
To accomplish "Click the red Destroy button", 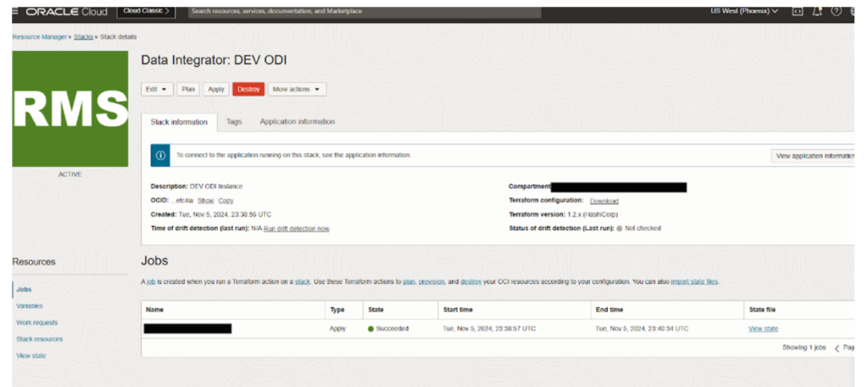I will tap(248, 89).
